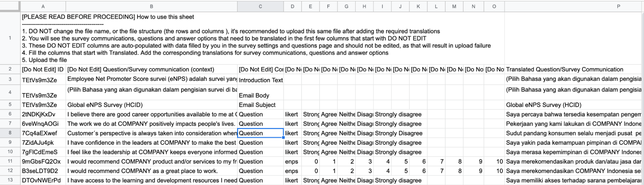Click ID cell '2tNDKjKxDv'

coord(43,114)
